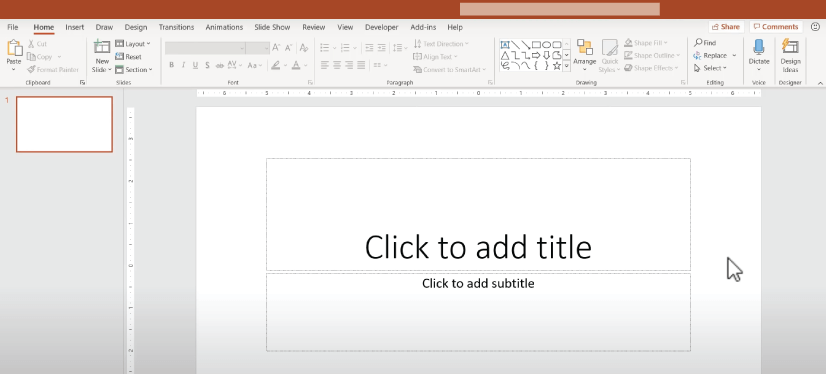Collapse the ribbon with the chevron
The height and width of the screenshot is (374, 826).
820,83
